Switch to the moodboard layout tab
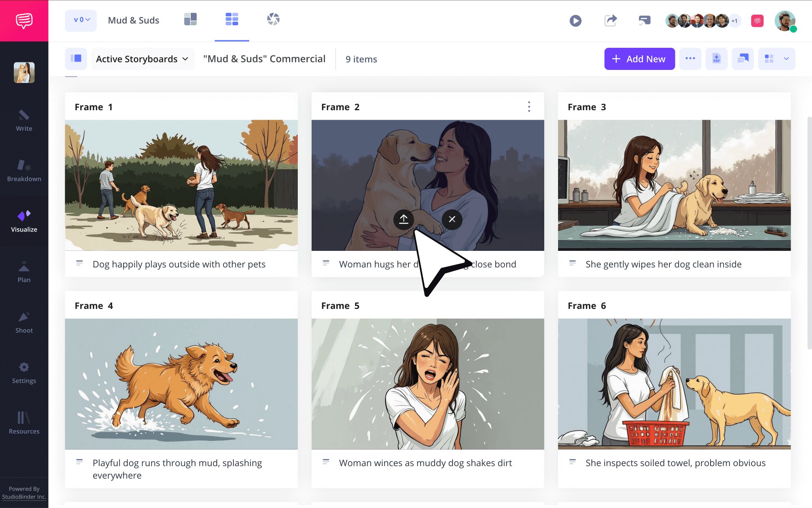 [190, 19]
